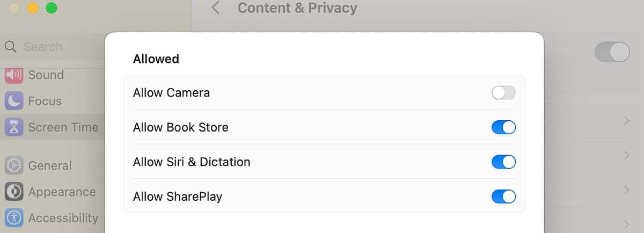Click the green full screen window button
Image resolution: width=644 pixels, height=233 pixels.
pyautogui.click(x=52, y=8)
